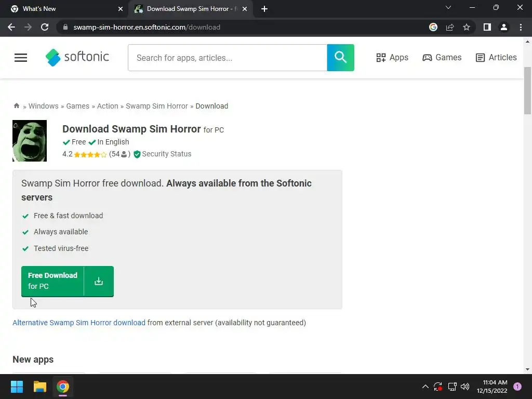Open the Chrome profile icon
Image resolution: width=532 pixels, height=399 pixels.
point(504,27)
